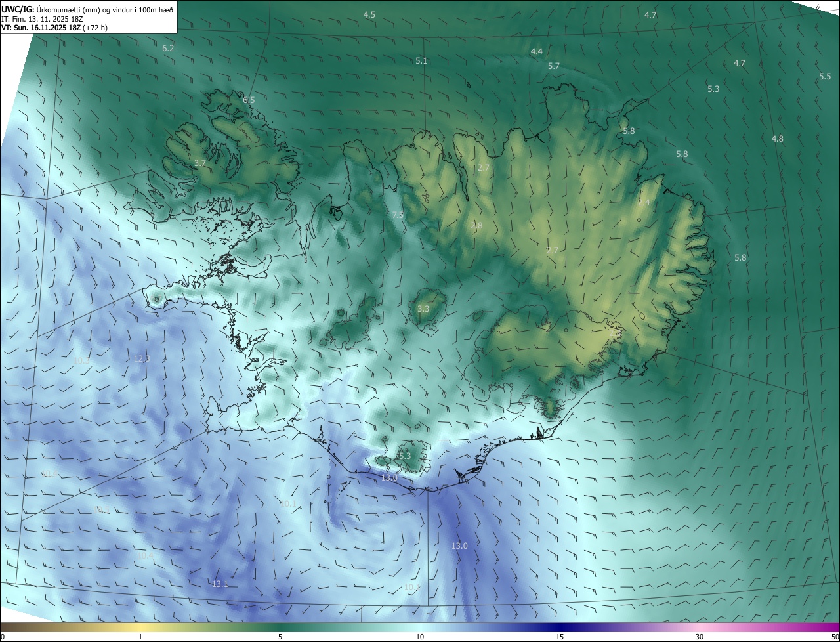Click the 'VT: Sun. 16.11.2025 18Z (+72 h)' line
This screenshot has width=840, height=642.
pos(54,28)
